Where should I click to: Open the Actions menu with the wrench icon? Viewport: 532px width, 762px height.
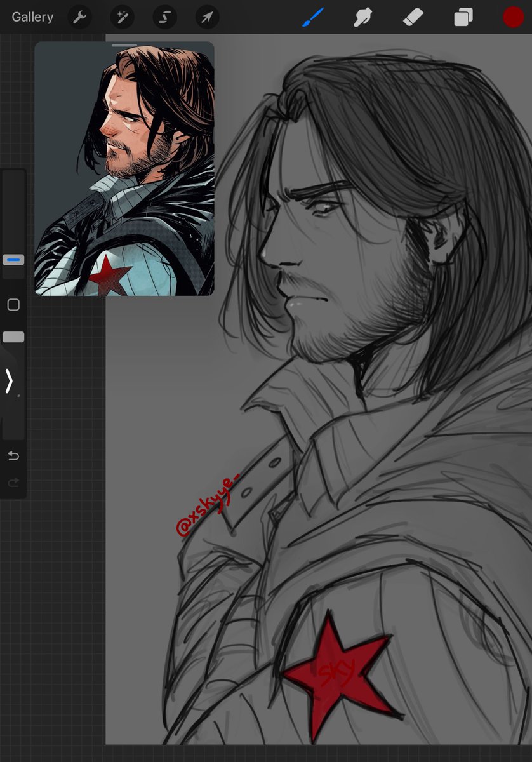[x=79, y=17]
